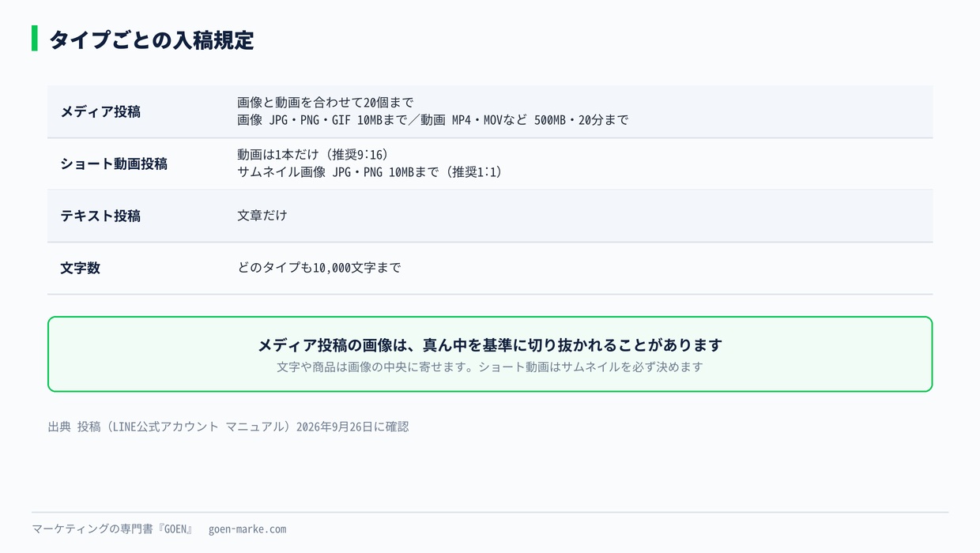Click the text 画像と動画を合わせて20個まで
The width and height of the screenshot is (980, 553).
click(x=326, y=103)
